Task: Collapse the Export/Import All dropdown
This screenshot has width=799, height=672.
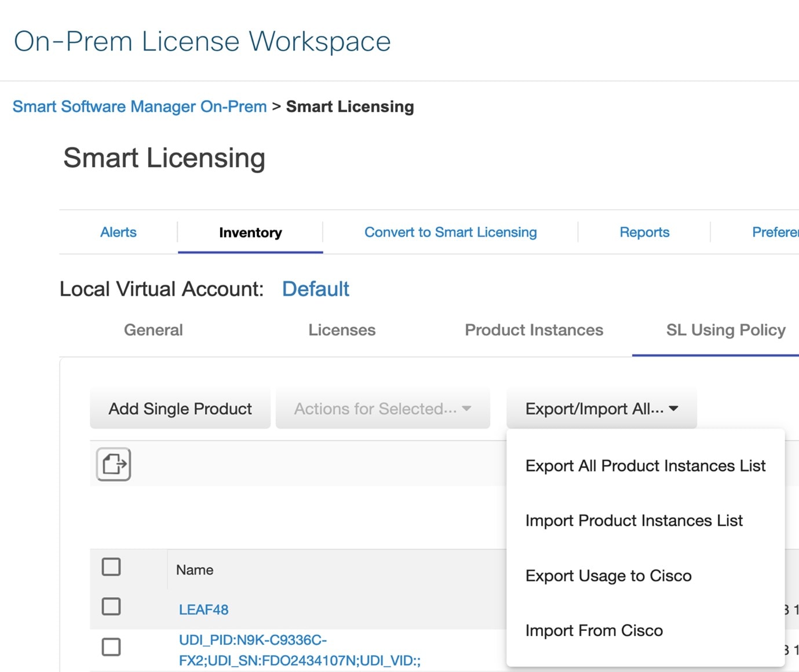Action: [x=601, y=409]
